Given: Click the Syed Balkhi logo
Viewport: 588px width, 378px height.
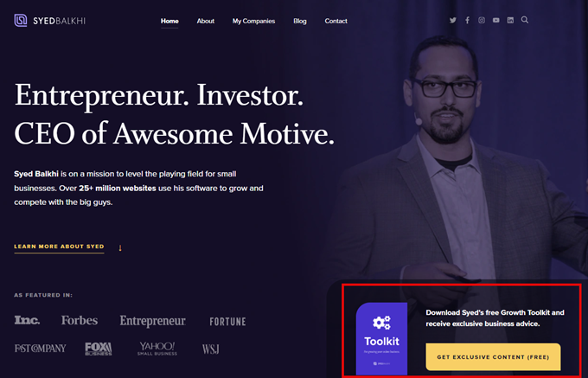Looking at the screenshot, I should click(49, 21).
